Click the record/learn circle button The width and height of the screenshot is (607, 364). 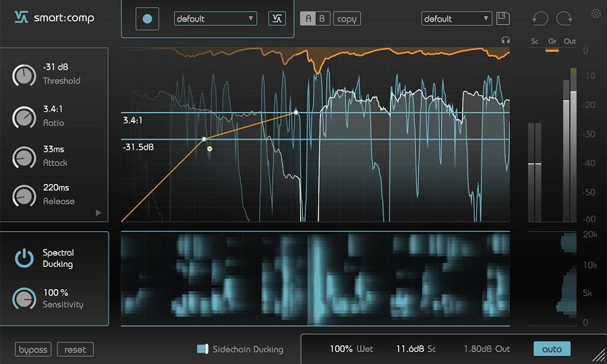tap(147, 19)
